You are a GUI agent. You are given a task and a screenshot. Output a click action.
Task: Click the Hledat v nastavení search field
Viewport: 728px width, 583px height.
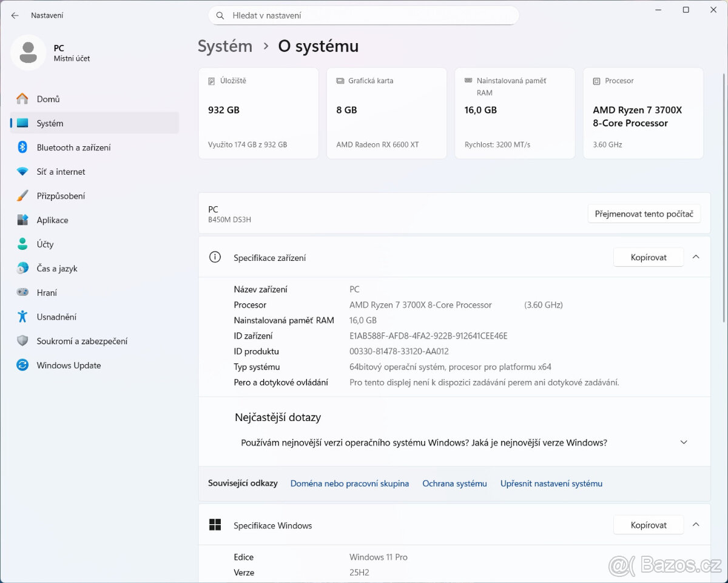click(x=363, y=15)
